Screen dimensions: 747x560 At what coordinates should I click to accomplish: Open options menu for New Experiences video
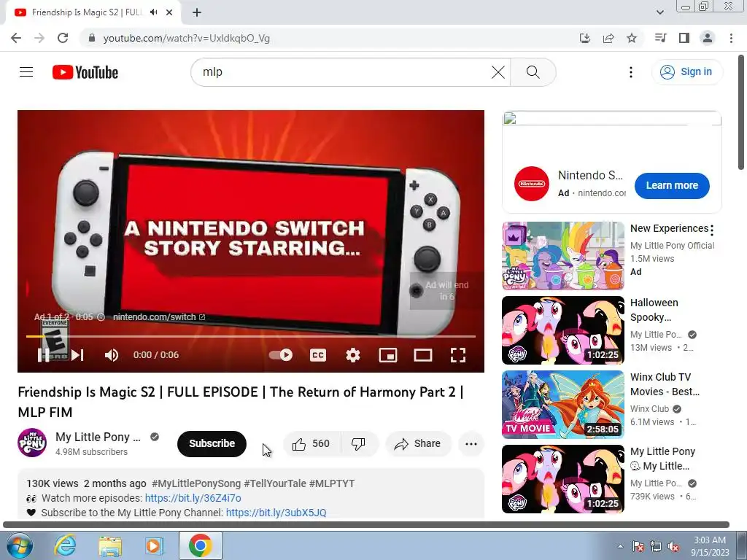tap(712, 230)
